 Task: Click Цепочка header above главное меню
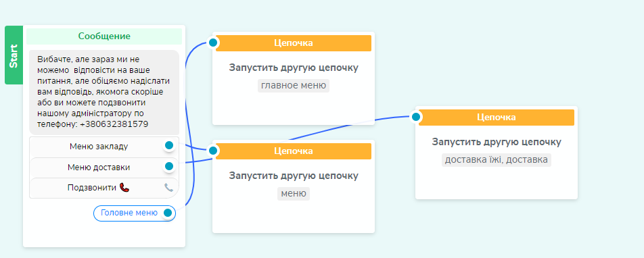294,43
